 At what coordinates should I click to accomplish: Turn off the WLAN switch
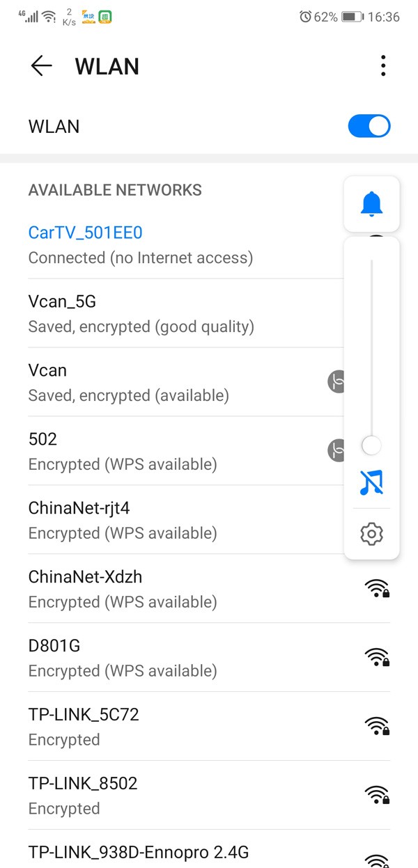(x=369, y=127)
